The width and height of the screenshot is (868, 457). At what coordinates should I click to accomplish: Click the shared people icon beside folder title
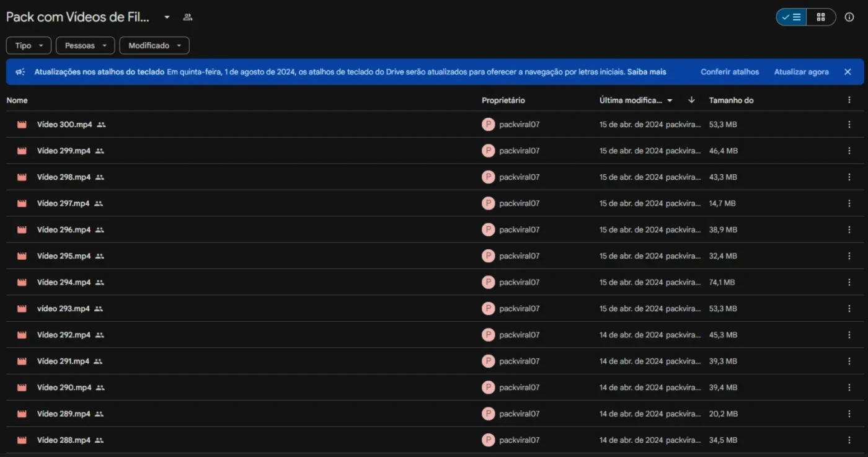pyautogui.click(x=187, y=17)
